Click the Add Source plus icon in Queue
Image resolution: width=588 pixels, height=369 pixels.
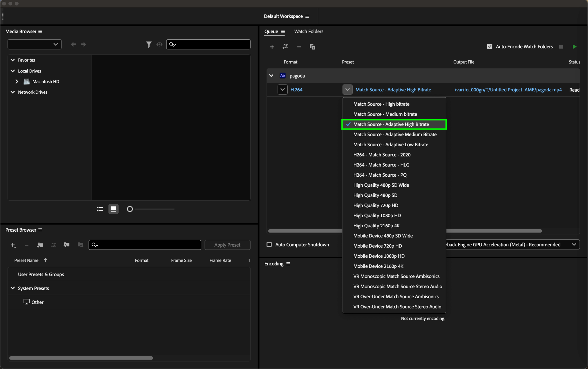[272, 47]
